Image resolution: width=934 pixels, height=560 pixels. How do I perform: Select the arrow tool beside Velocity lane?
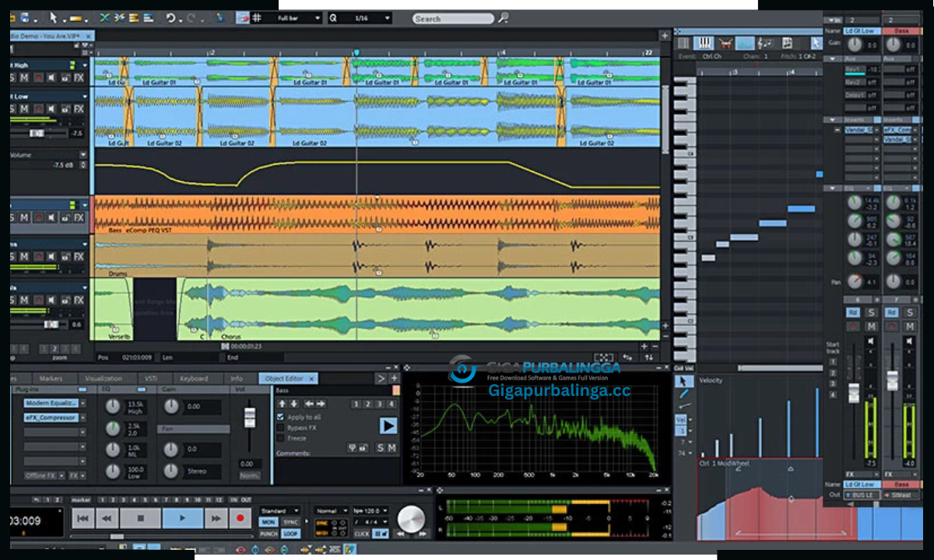coord(683,381)
